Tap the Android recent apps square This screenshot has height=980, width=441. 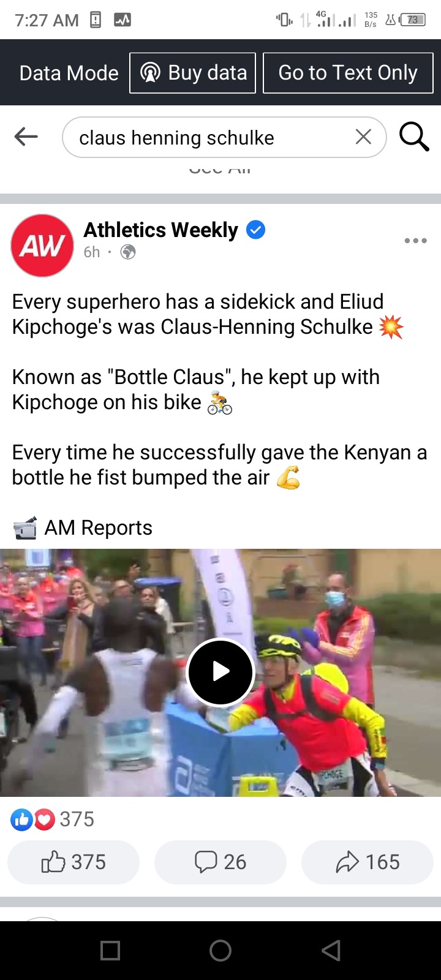click(110, 951)
